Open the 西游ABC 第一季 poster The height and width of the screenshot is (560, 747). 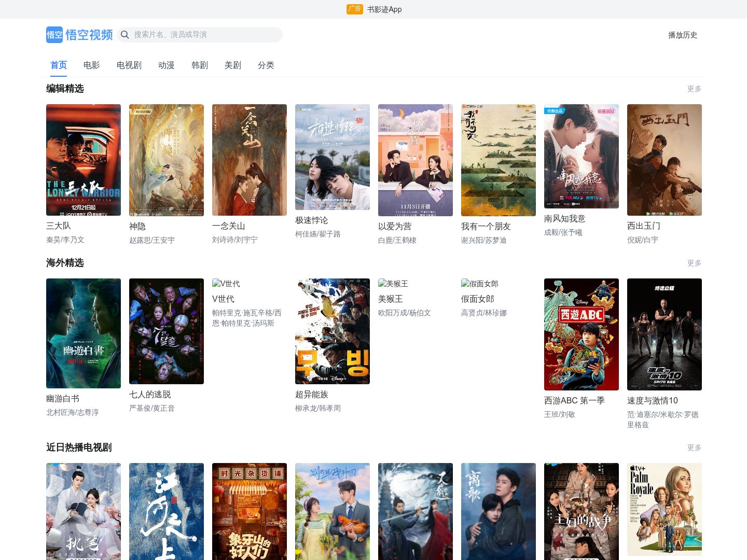(x=582, y=334)
